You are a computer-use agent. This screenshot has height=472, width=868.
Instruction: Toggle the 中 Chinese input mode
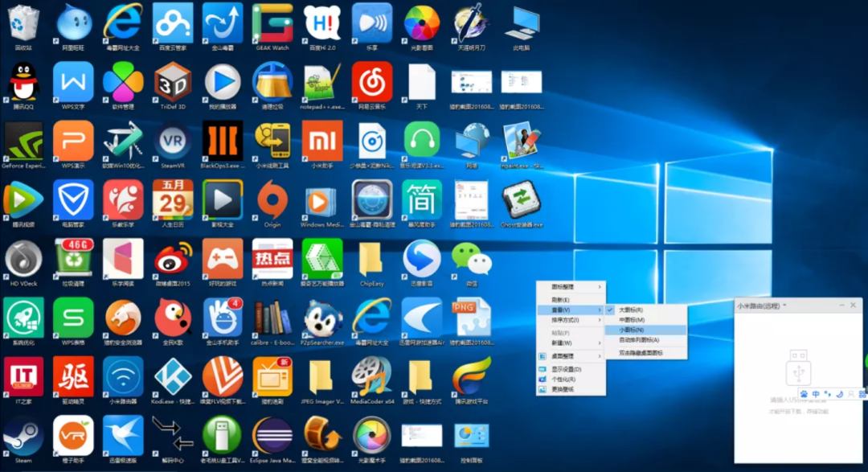816,394
